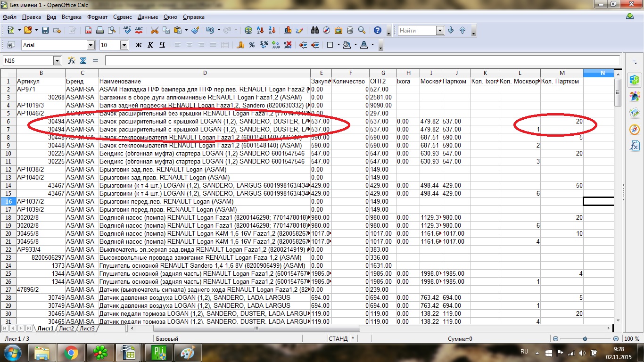Click the Paste clipboard icon
This screenshot has width=644, height=362.
tap(178, 30)
